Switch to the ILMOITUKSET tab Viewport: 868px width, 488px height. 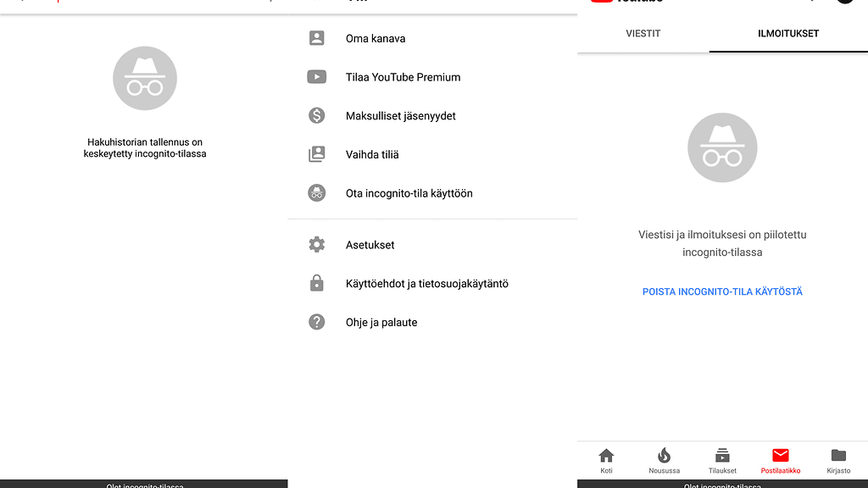788,34
